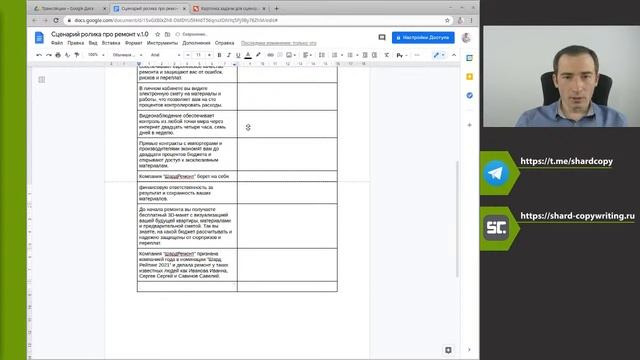
Task: Open text color picker
Action: coord(248,55)
